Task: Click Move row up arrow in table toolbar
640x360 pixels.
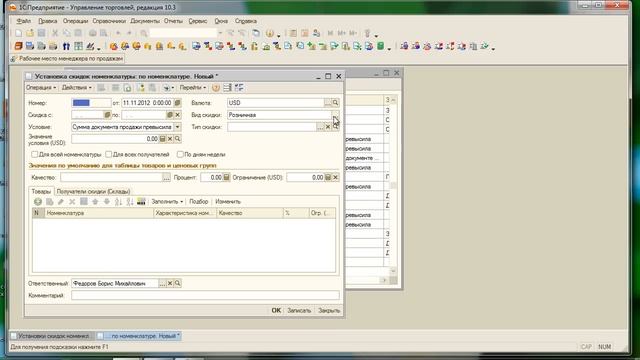Action: coord(95,202)
